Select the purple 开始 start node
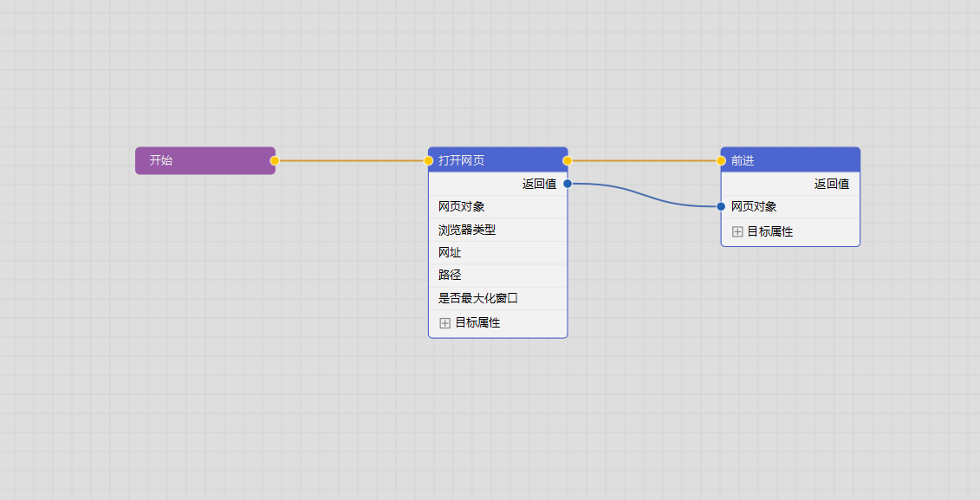 [x=205, y=160]
